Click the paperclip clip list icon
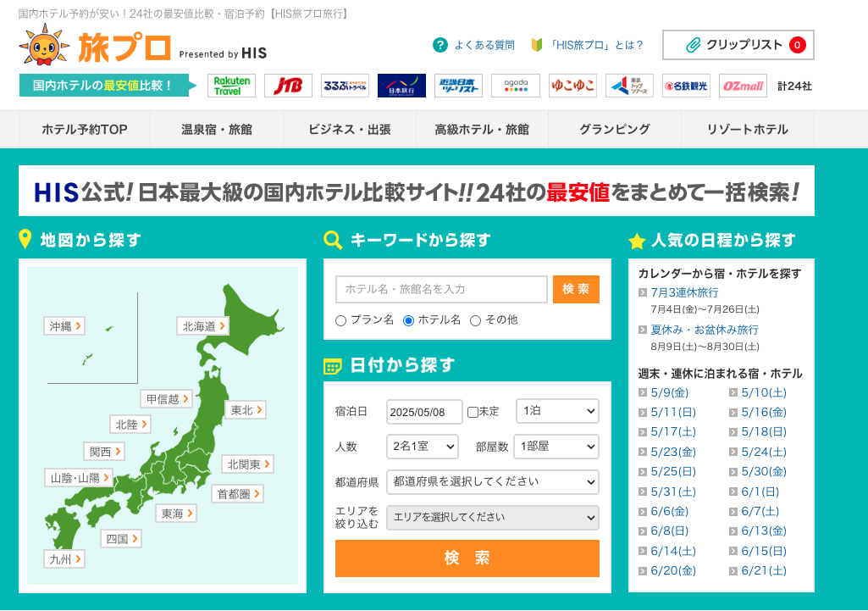Image resolution: width=868 pixels, height=611 pixels. [694, 45]
